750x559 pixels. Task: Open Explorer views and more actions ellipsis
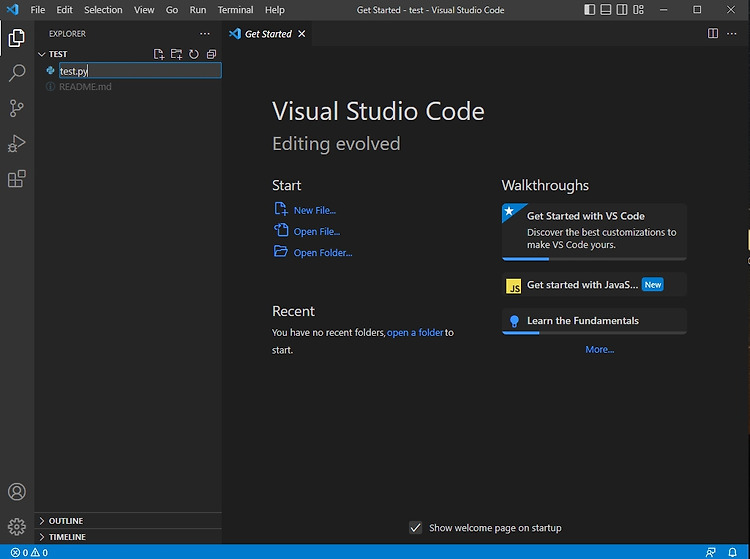205,33
